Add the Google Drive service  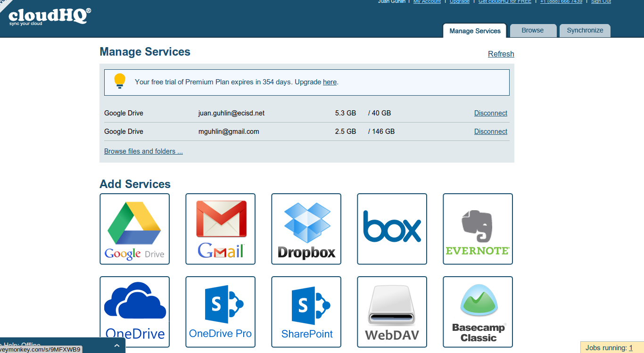[x=134, y=229]
